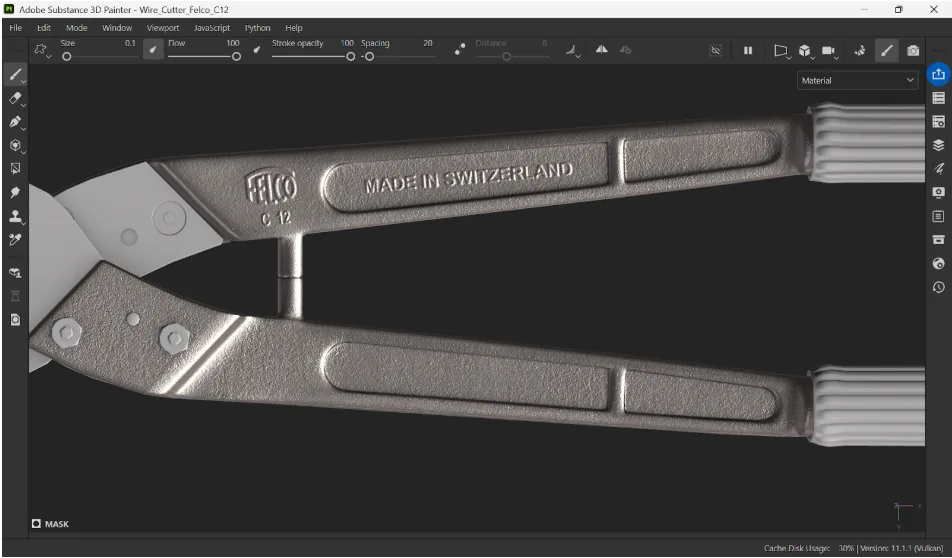Select the Clone stamp tool
The width and height of the screenshot is (952, 558).
tap(15, 216)
